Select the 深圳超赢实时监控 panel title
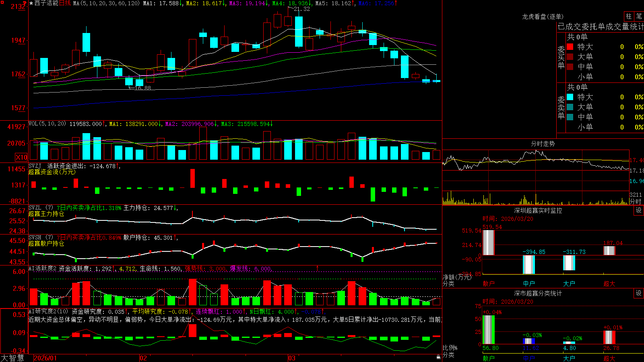 pos(538,210)
